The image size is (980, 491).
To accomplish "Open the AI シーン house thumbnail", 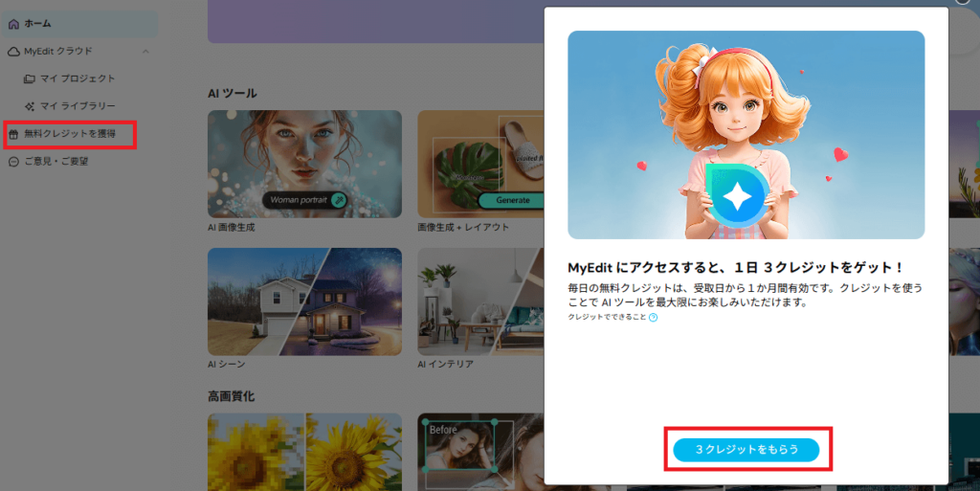I will (304, 301).
